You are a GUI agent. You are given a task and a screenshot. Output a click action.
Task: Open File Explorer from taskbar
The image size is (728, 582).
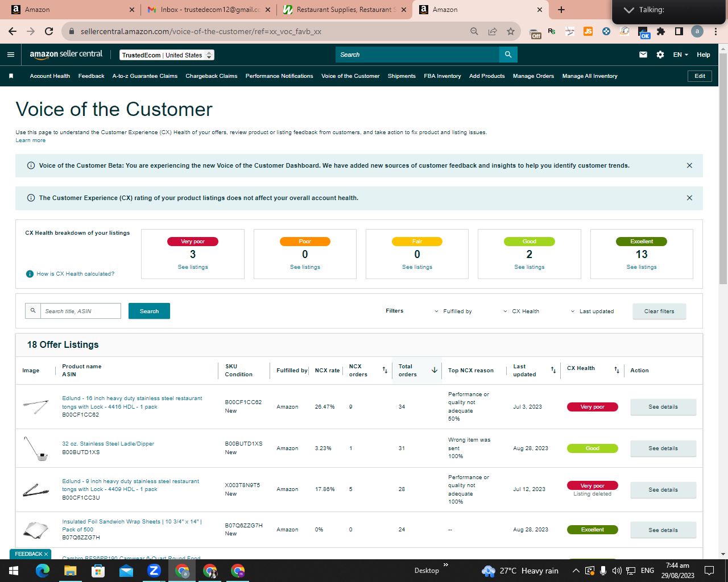[x=70, y=571]
